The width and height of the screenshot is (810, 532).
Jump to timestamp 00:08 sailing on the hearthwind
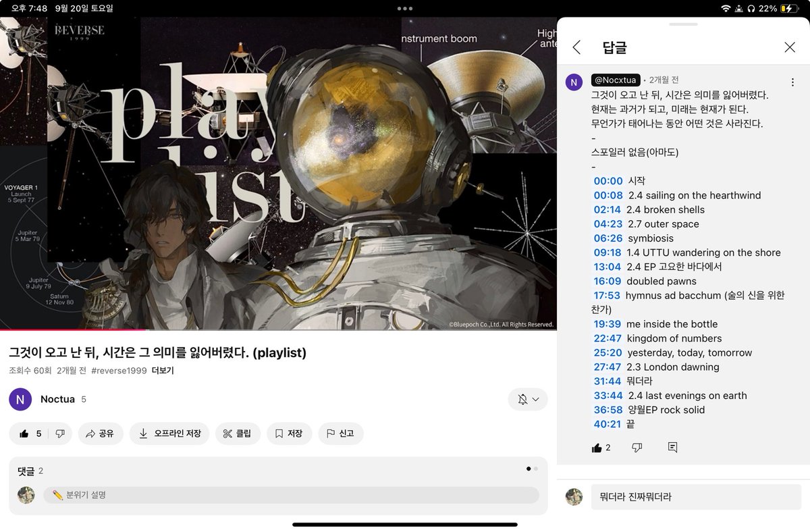[x=608, y=195]
